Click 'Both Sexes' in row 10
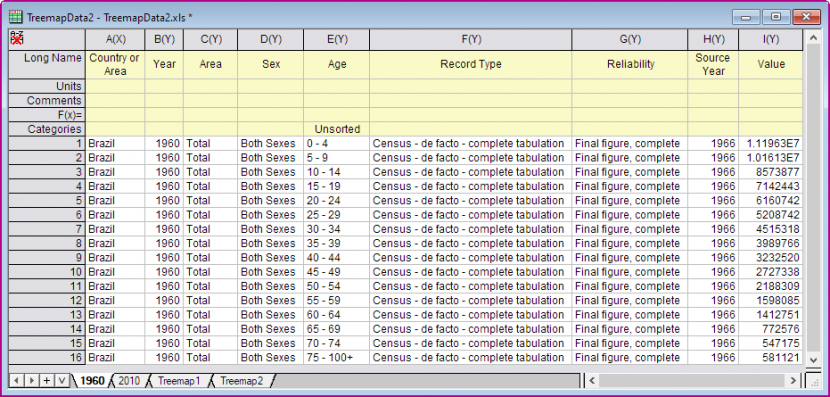830x397 pixels. point(270,272)
